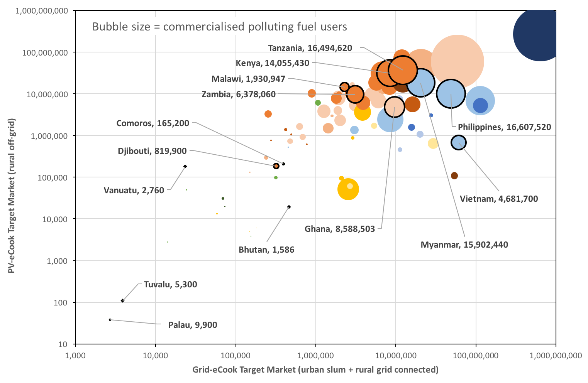588x383 pixels.
Task: Click the Myanmar, 15,902,440 data label
Action: pos(464,245)
